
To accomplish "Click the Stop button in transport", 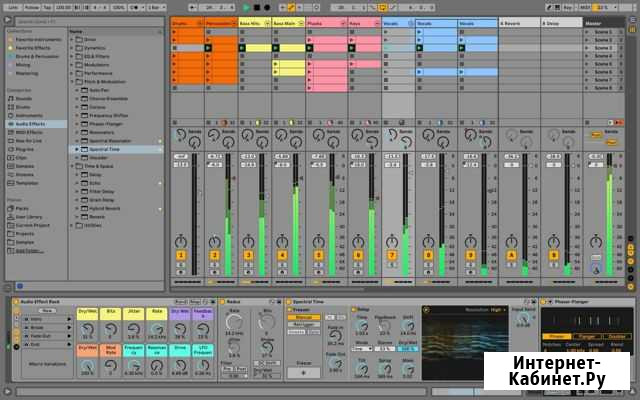I will (x=256, y=7).
